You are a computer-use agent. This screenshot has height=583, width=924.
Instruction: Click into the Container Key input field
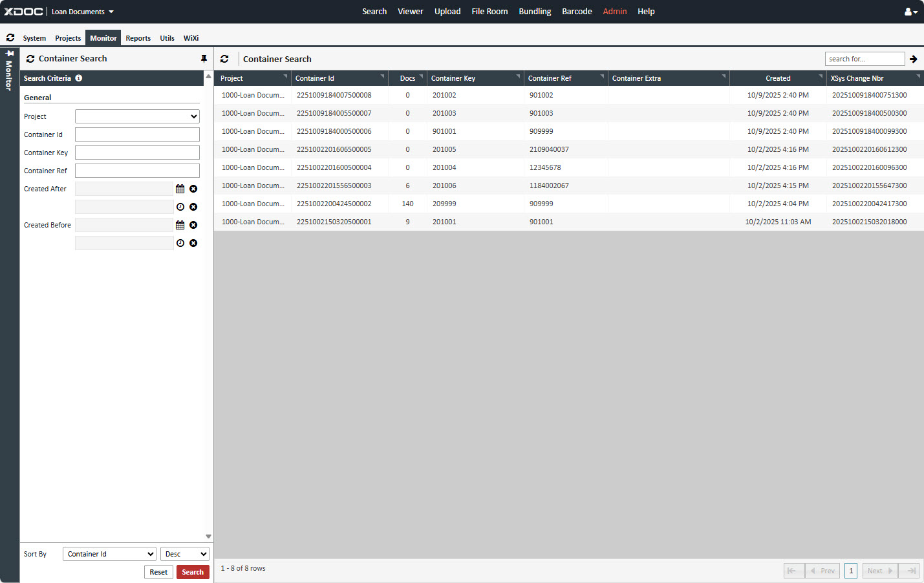pyautogui.click(x=137, y=153)
